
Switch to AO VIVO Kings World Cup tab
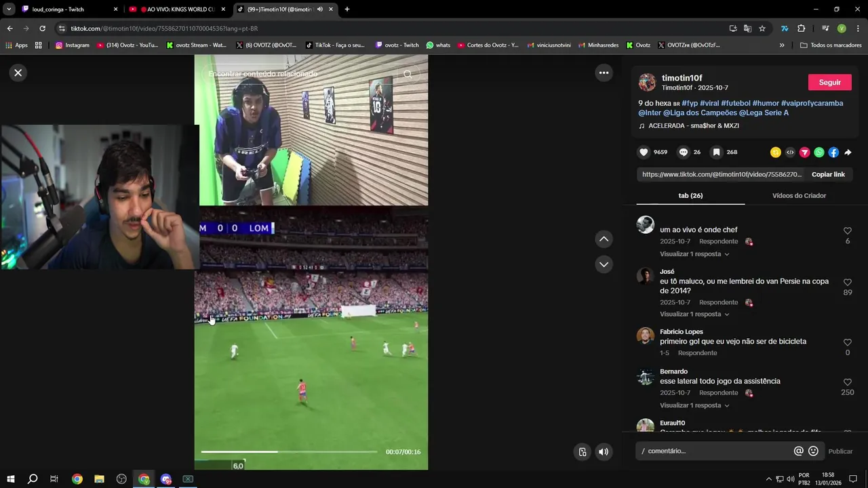(178, 9)
